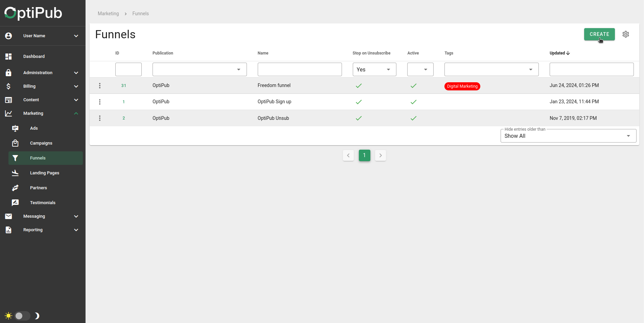The image size is (644, 323).
Task: Expand the Administration section chevron
Action: coord(76,73)
